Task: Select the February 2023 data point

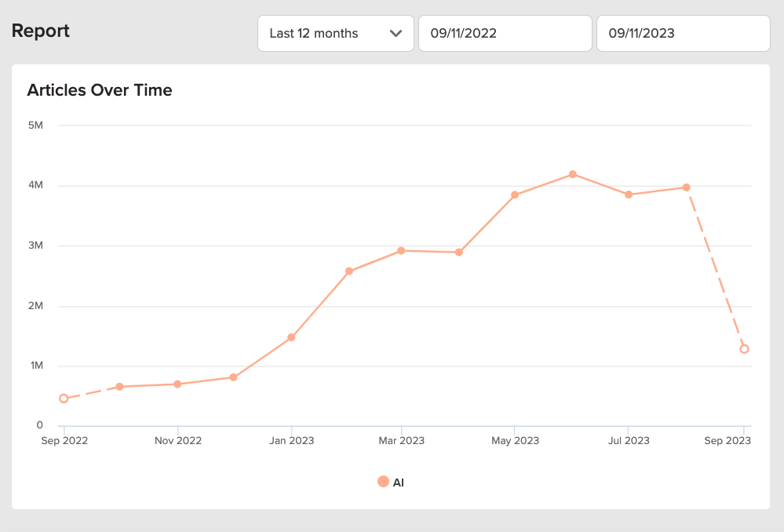Action: 349,271
